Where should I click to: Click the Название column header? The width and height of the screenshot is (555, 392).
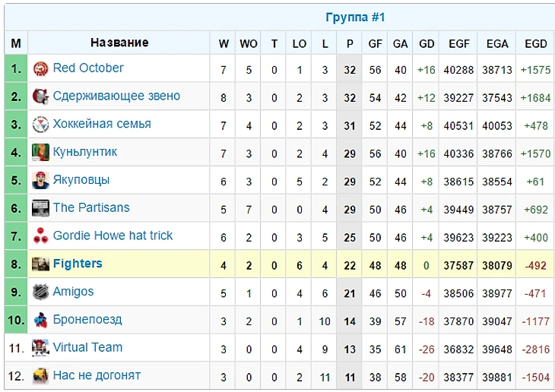point(119,43)
